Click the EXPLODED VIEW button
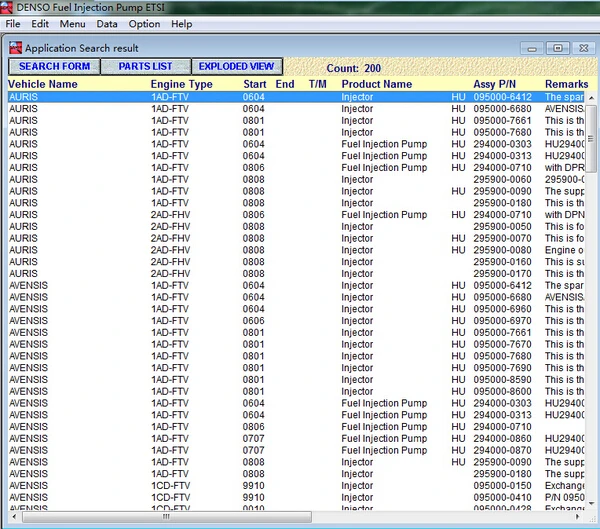 tap(236, 67)
